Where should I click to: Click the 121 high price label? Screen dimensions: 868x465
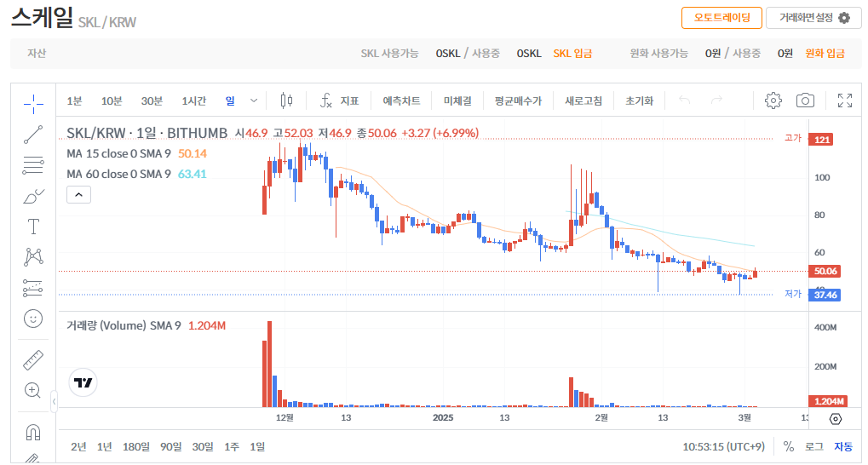pyautogui.click(x=821, y=140)
